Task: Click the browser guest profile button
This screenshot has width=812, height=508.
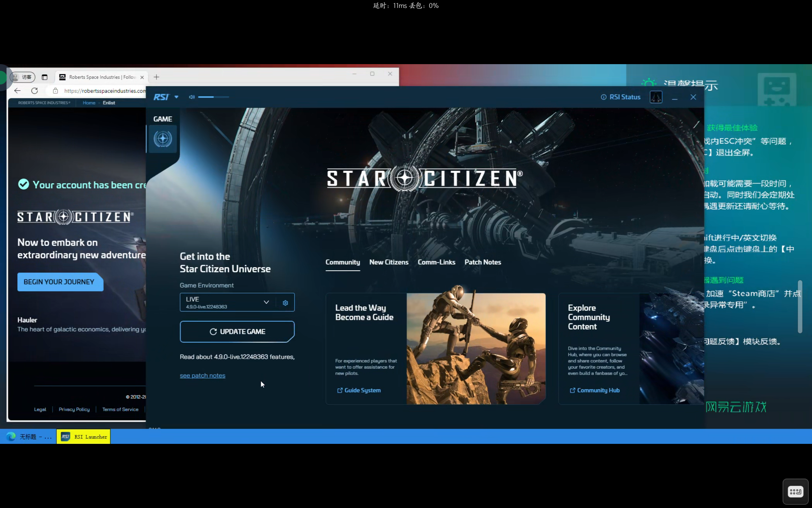Action: pyautogui.click(x=23, y=77)
